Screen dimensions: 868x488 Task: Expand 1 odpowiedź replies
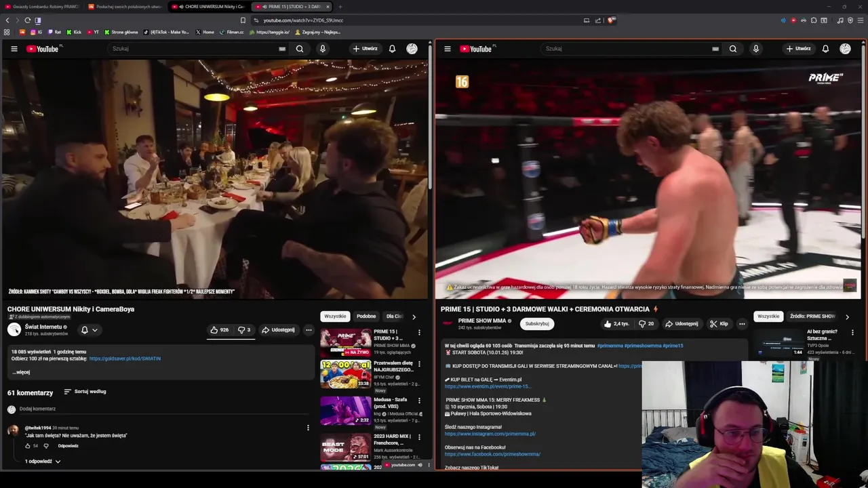coord(43,462)
